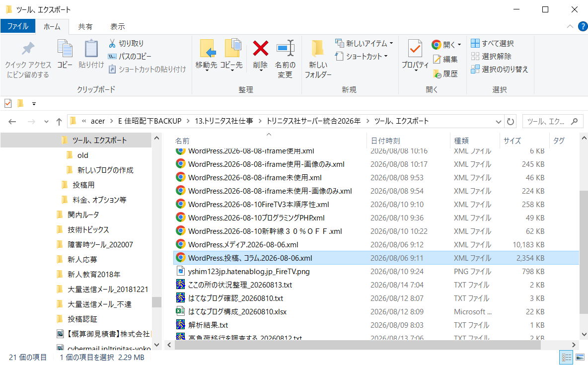Expand the Open (開く) dropdown arrow
This screenshot has height=365, width=588.
click(x=459, y=45)
